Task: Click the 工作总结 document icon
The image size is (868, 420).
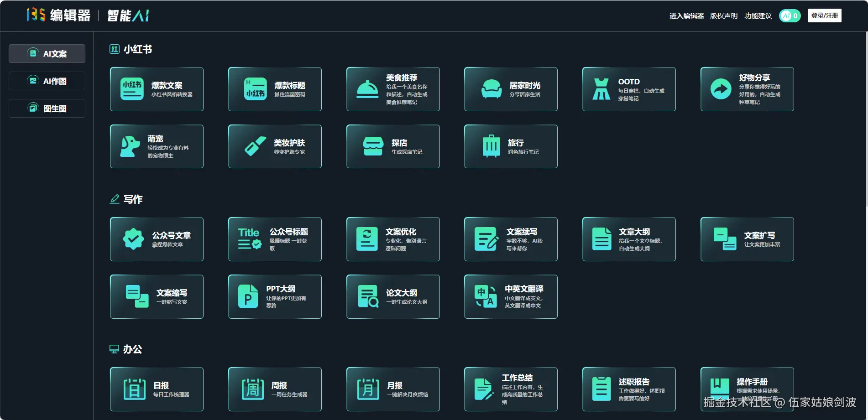Action: coord(483,389)
